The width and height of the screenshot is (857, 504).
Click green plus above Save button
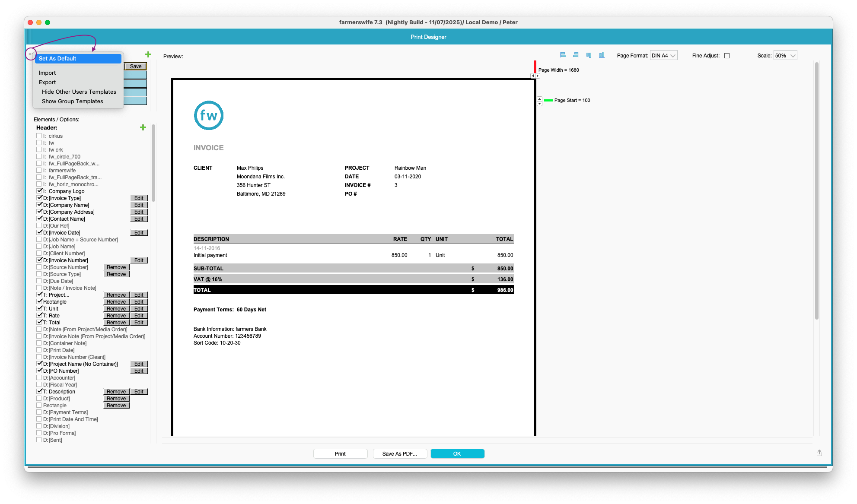[148, 54]
